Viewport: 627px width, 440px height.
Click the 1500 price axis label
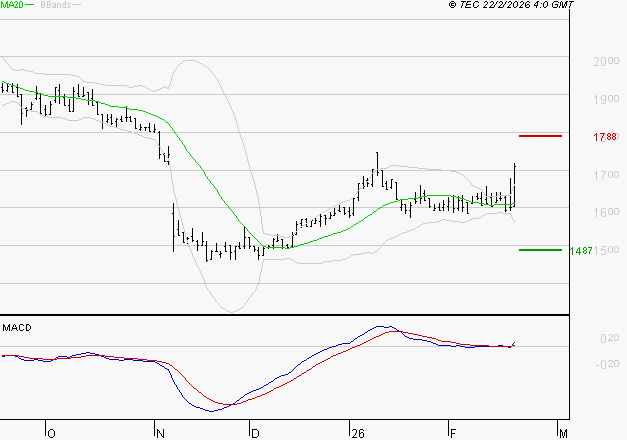(x=607, y=250)
